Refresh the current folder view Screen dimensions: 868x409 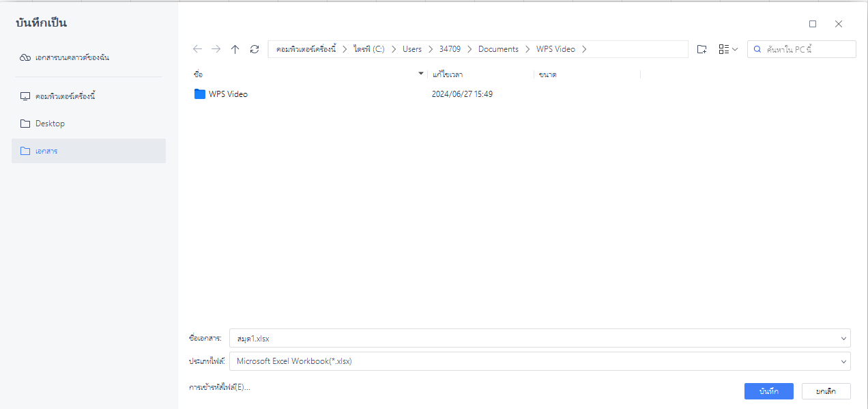coord(255,48)
